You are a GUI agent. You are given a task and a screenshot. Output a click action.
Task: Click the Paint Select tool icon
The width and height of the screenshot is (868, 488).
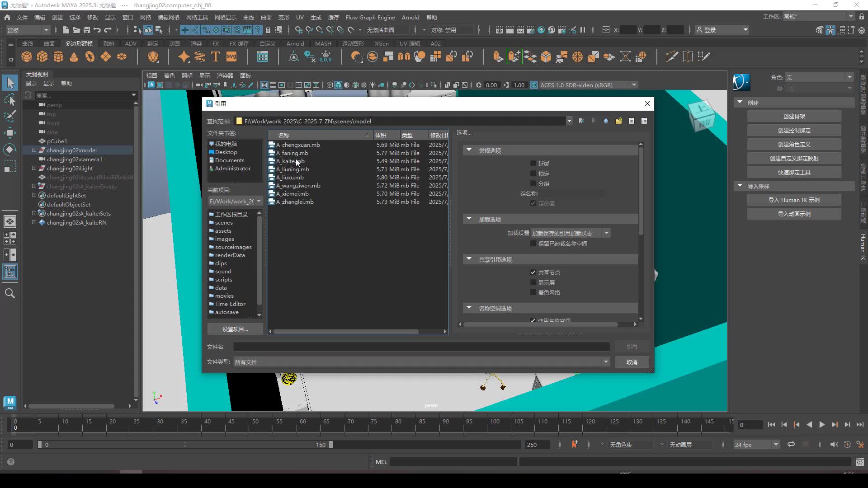pos(10,116)
